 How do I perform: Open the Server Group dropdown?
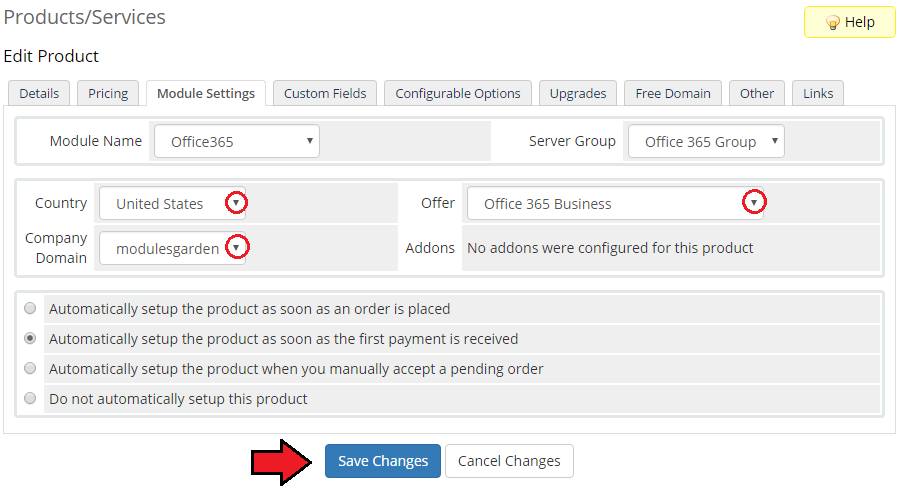point(706,141)
